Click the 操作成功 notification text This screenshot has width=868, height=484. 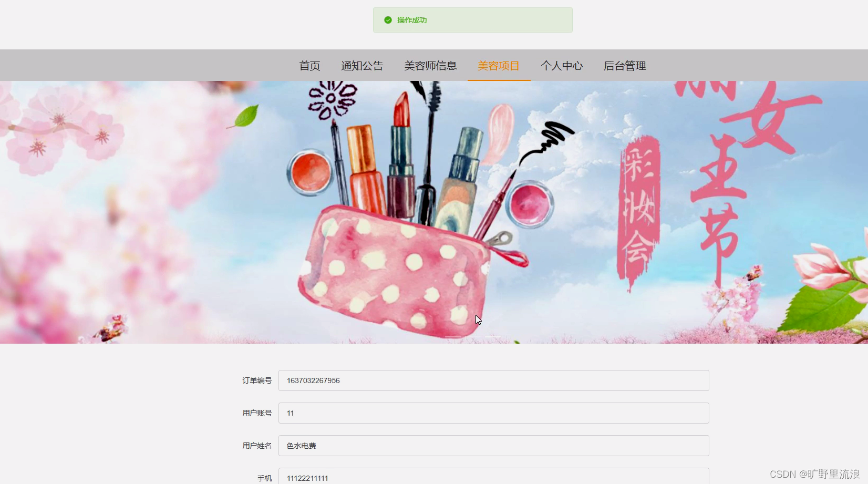412,20
